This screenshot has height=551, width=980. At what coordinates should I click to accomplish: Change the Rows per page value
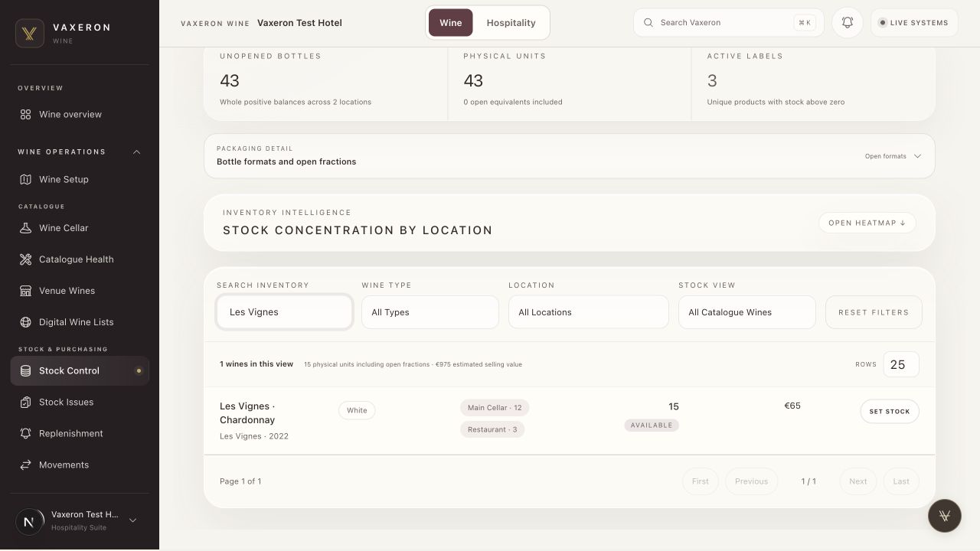coord(901,364)
